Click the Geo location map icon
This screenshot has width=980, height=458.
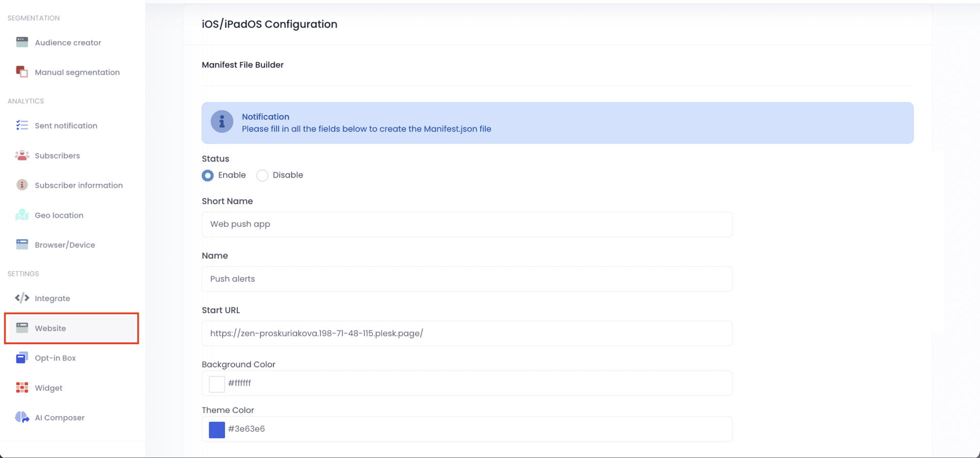coord(22,215)
